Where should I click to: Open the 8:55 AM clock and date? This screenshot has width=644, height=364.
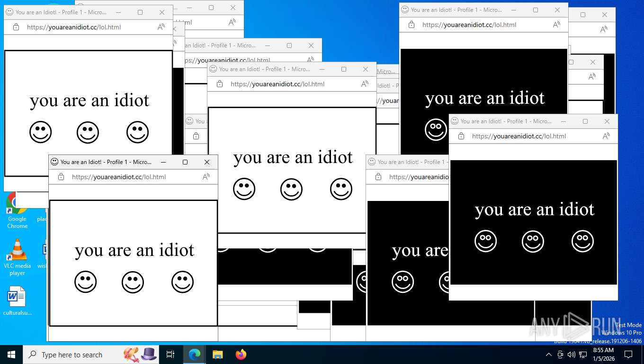603,355
